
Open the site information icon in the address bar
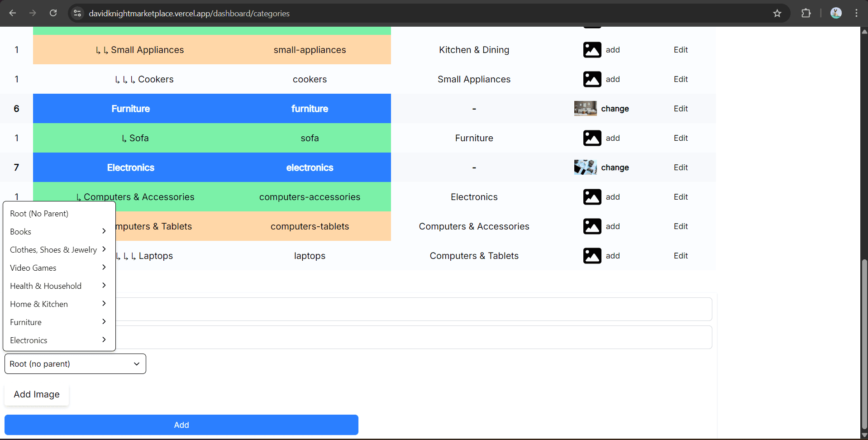(x=77, y=14)
